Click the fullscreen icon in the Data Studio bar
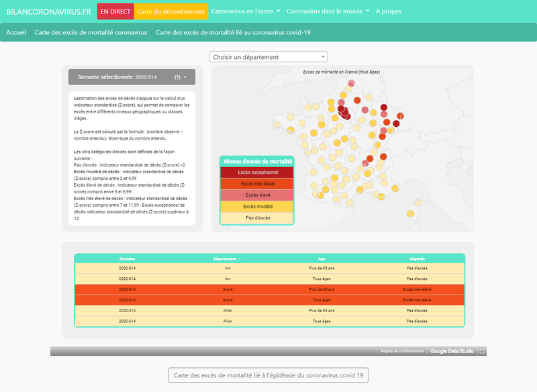Image resolution: width=537 pixels, height=392 pixels. [482, 350]
